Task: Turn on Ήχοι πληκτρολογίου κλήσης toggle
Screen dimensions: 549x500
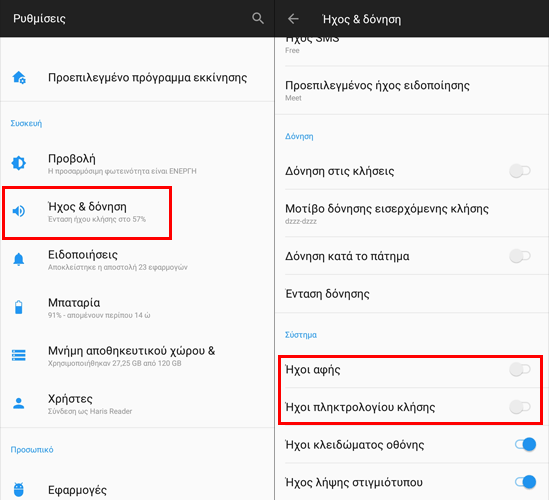Action: [x=520, y=407]
